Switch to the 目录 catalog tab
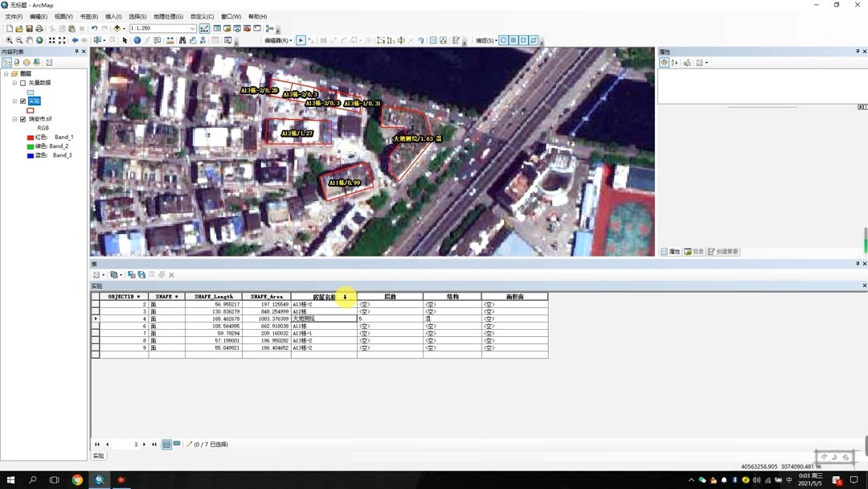868x489 pixels. point(694,252)
